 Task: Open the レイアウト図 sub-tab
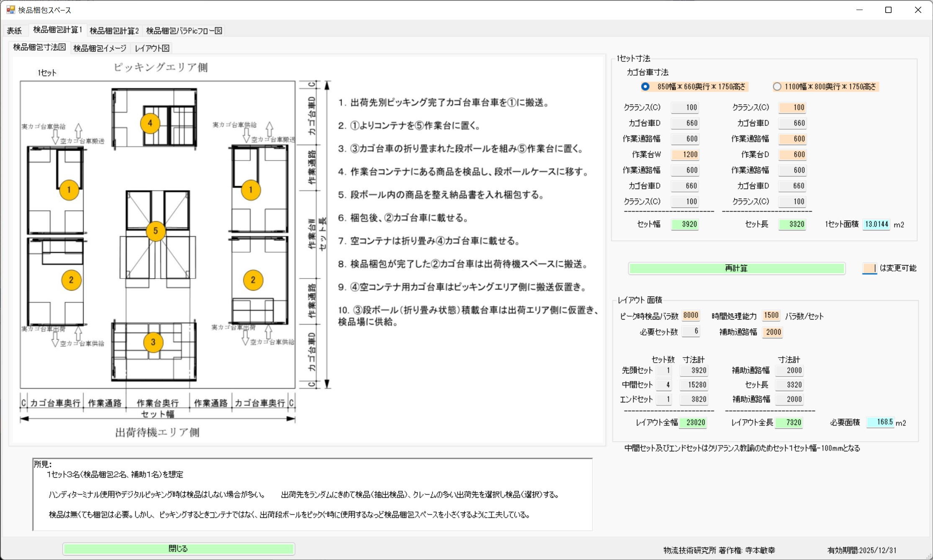click(x=152, y=48)
